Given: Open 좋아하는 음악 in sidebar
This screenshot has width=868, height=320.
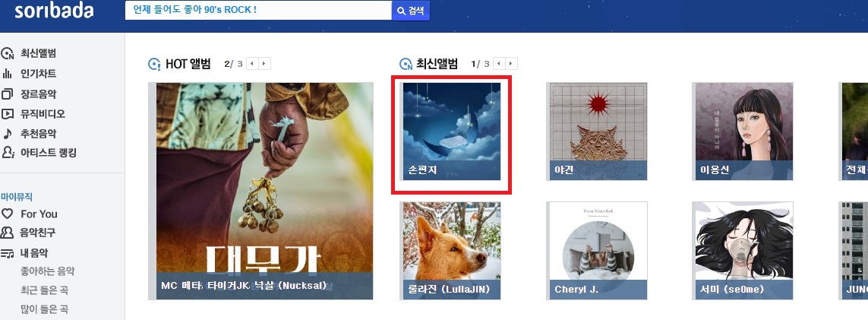Looking at the screenshot, I should 48,271.
